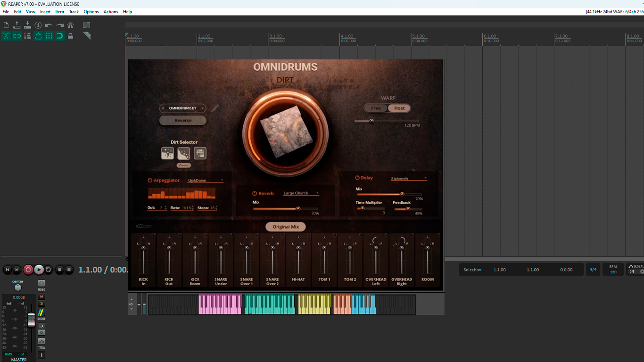Image resolution: width=644 pixels, height=362 pixels.
Task: Click the New Project toolbar icon
Action: pyautogui.click(x=6, y=25)
